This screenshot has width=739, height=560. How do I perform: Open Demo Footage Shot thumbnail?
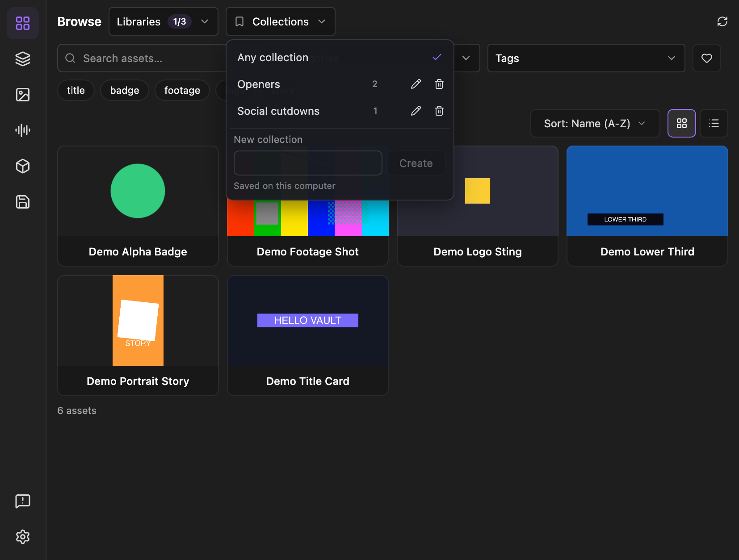(x=308, y=218)
